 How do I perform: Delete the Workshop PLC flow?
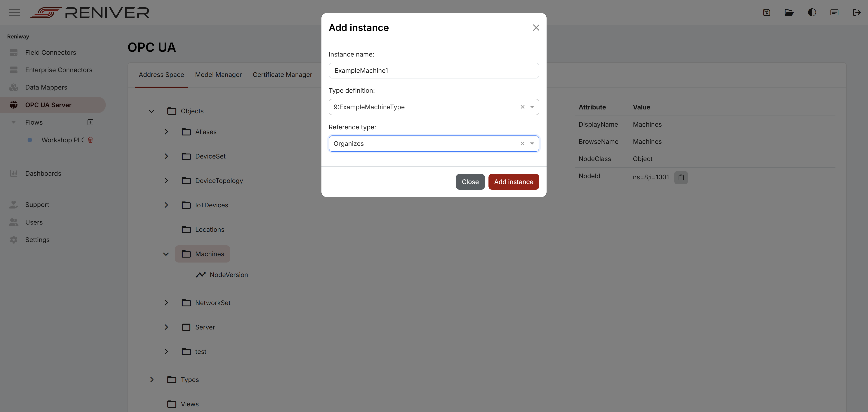click(x=90, y=140)
